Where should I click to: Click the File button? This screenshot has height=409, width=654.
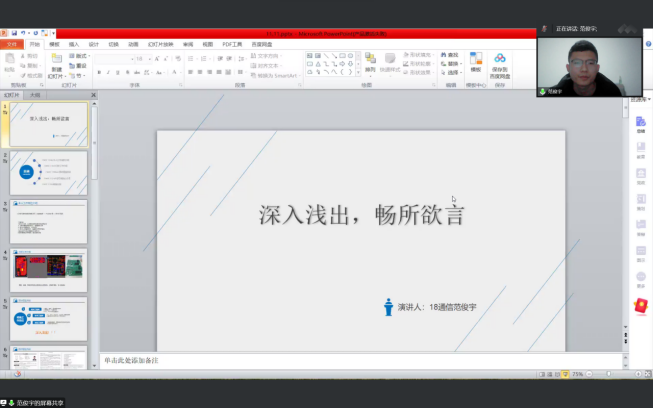pos(12,44)
